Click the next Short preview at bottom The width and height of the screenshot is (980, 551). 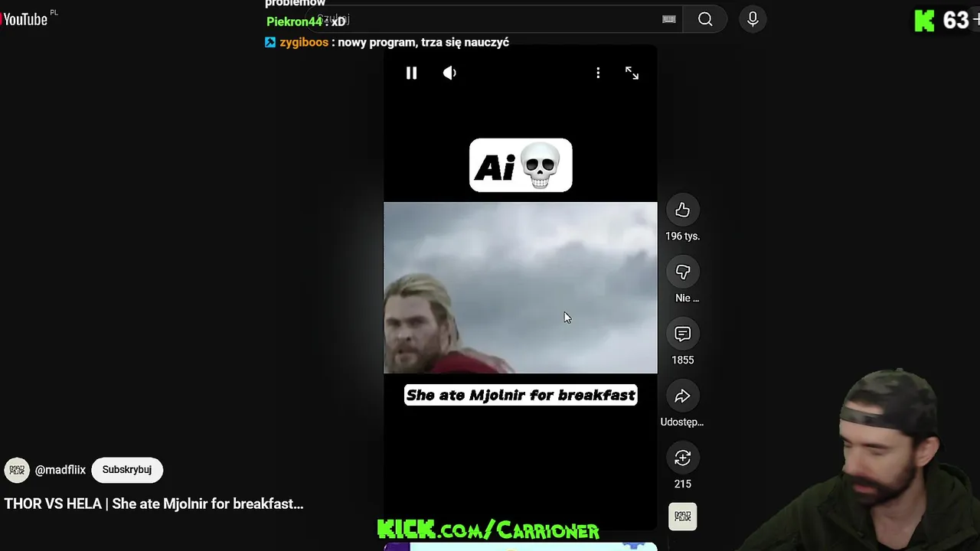click(521, 546)
